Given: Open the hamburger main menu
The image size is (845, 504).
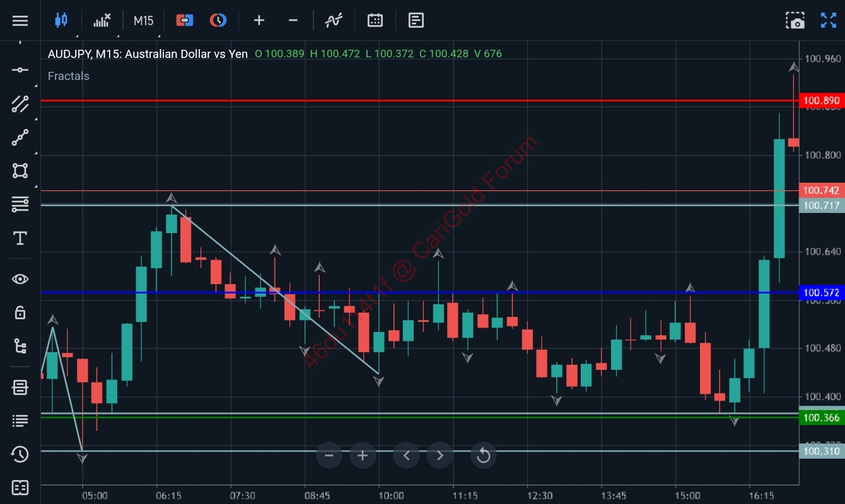Looking at the screenshot, I should (20, 21).
